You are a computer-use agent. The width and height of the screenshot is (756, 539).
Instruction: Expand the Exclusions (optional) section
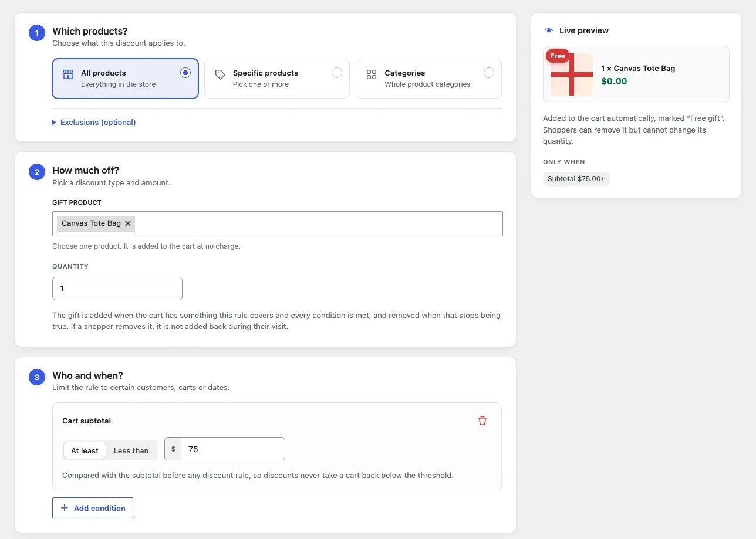coord(94,122)
